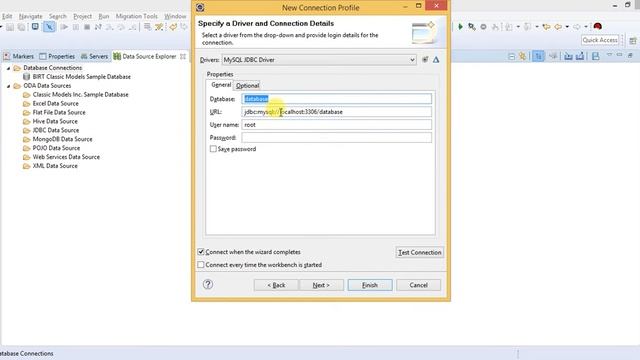Open the Edit menu

(x=7, y=16)
